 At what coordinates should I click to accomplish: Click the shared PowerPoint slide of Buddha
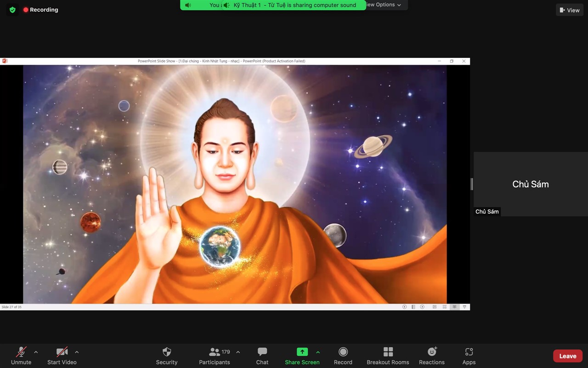[x=235, y=184]
